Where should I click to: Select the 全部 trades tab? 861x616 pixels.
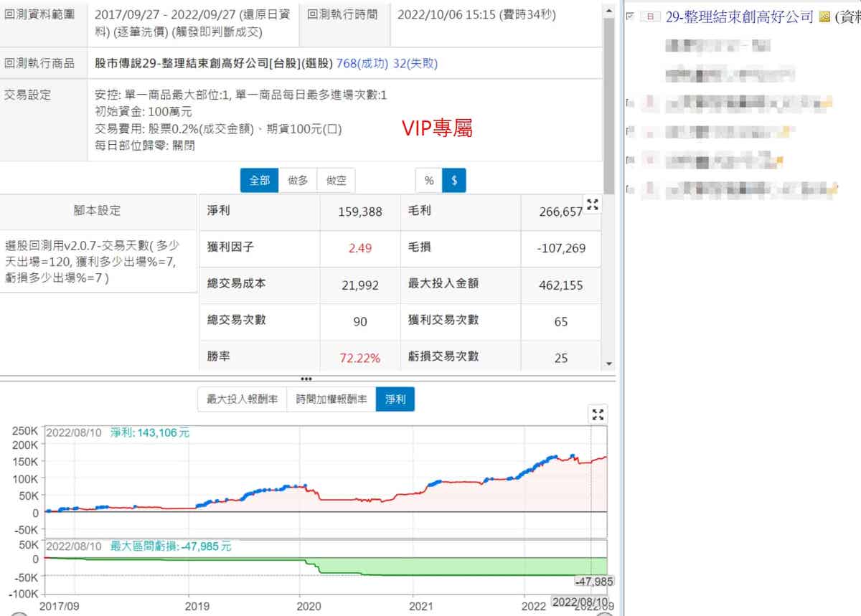tap(260, 181)
